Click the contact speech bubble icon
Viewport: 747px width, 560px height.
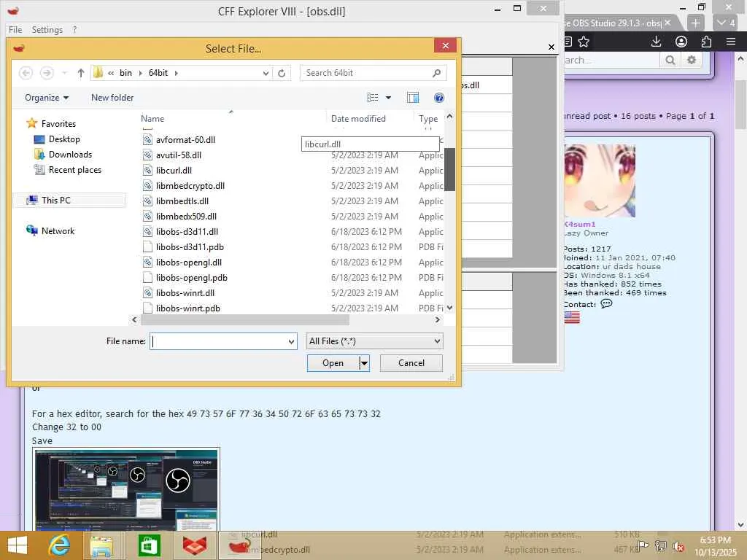[606, 304]
